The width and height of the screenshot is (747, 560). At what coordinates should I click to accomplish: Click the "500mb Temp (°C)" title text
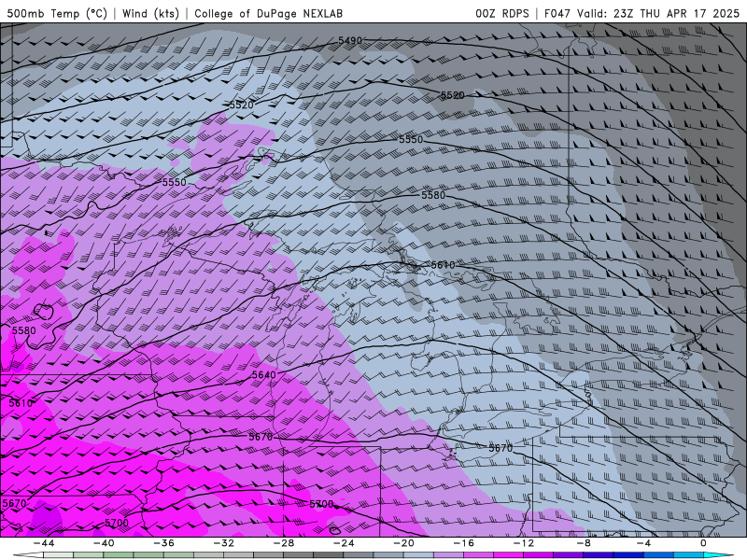(57, 13)
